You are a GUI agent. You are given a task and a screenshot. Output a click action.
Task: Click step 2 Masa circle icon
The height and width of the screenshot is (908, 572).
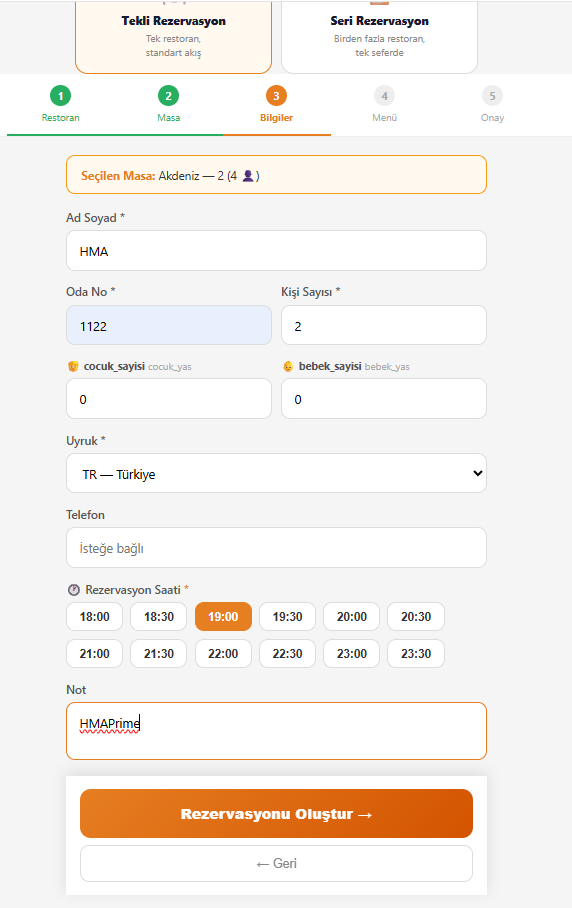click(168, 96)
